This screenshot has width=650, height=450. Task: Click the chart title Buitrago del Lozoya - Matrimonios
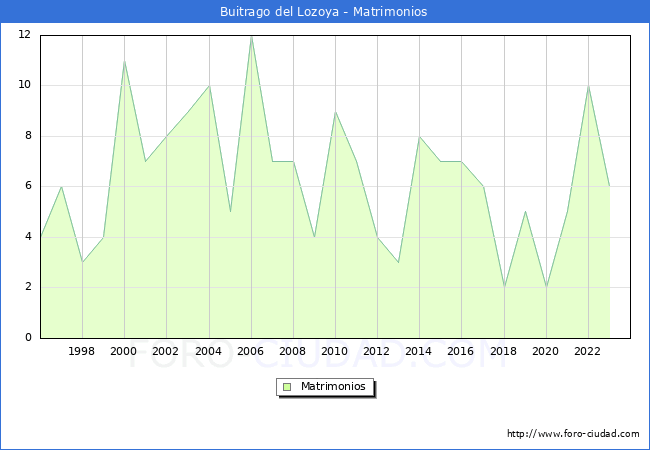(324, 12)
